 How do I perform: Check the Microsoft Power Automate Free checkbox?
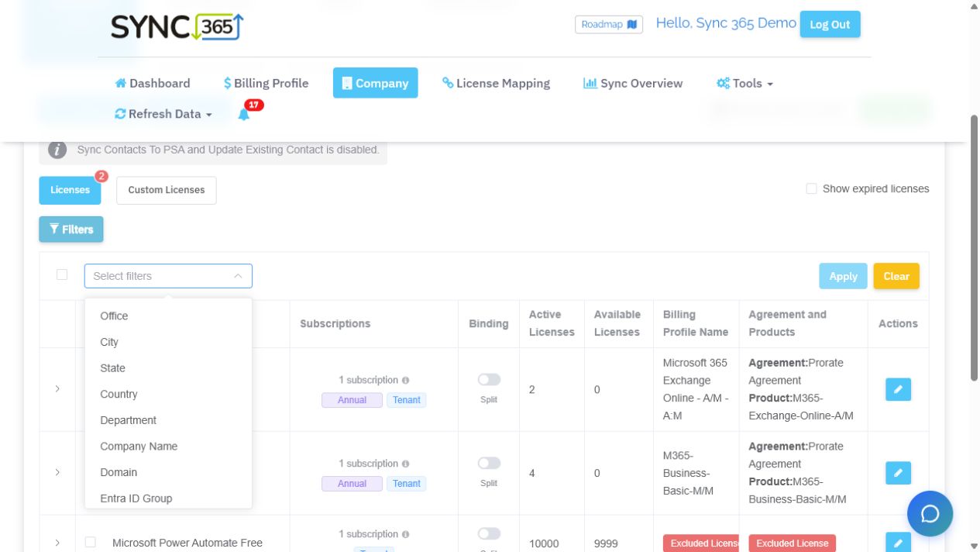point(90,542)
